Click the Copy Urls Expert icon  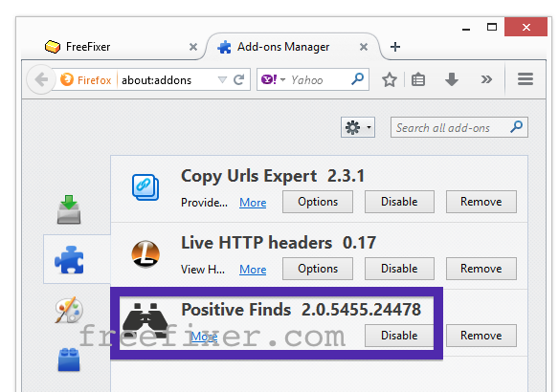coord(145,187)
